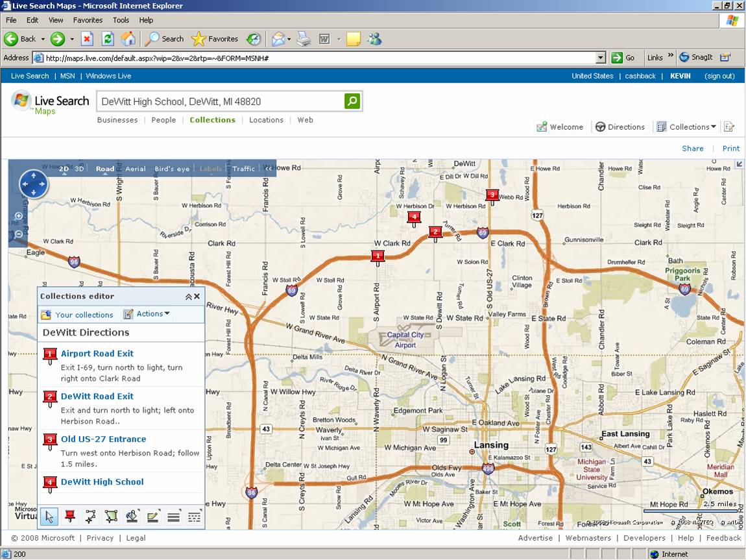Click the IE Print toolbar icon

pos(304,39)
